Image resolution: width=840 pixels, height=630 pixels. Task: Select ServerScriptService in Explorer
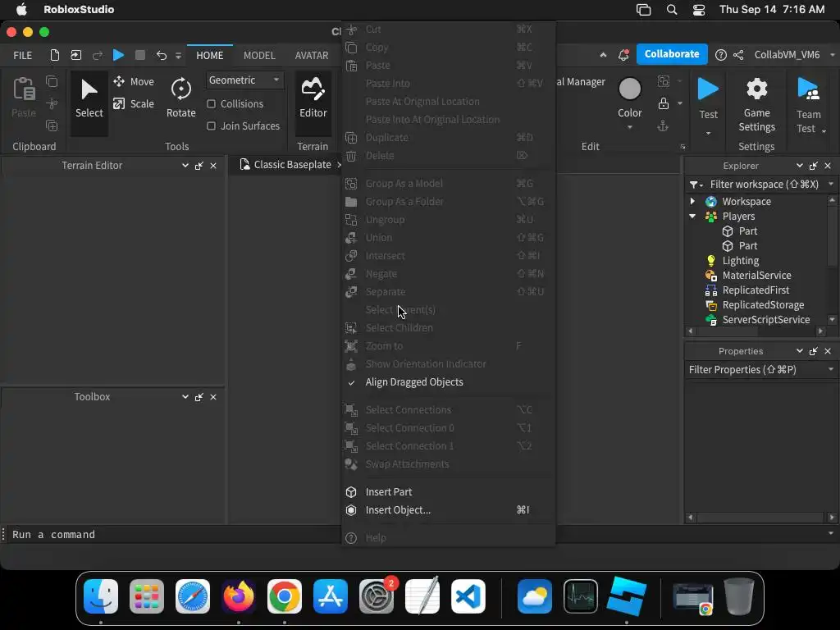pyautogui.click(x=766, y=320)
